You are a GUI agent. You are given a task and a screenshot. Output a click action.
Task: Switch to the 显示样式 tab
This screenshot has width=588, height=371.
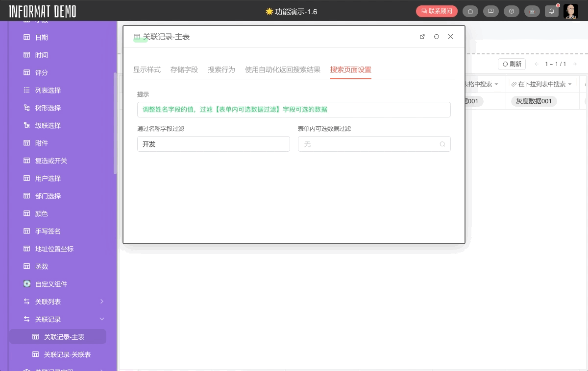147,70
